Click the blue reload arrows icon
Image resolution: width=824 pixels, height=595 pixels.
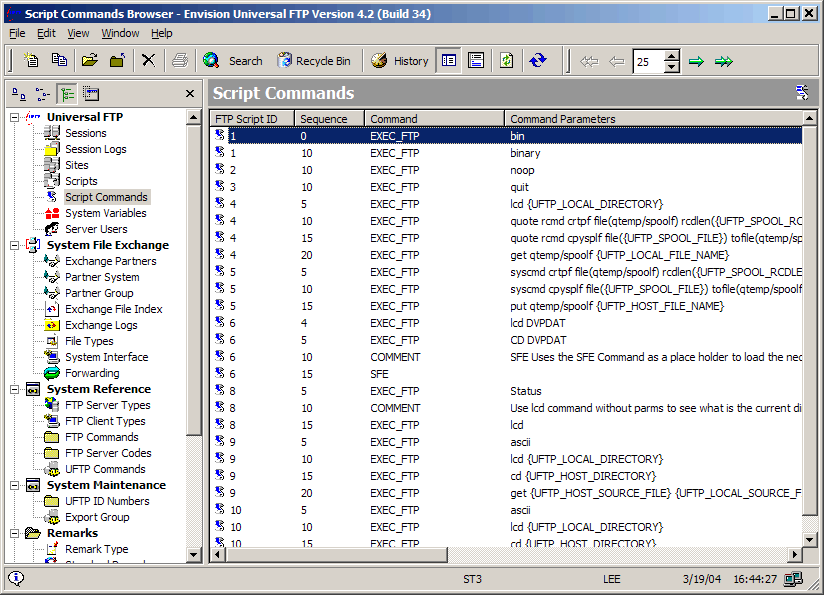(538, 61)
